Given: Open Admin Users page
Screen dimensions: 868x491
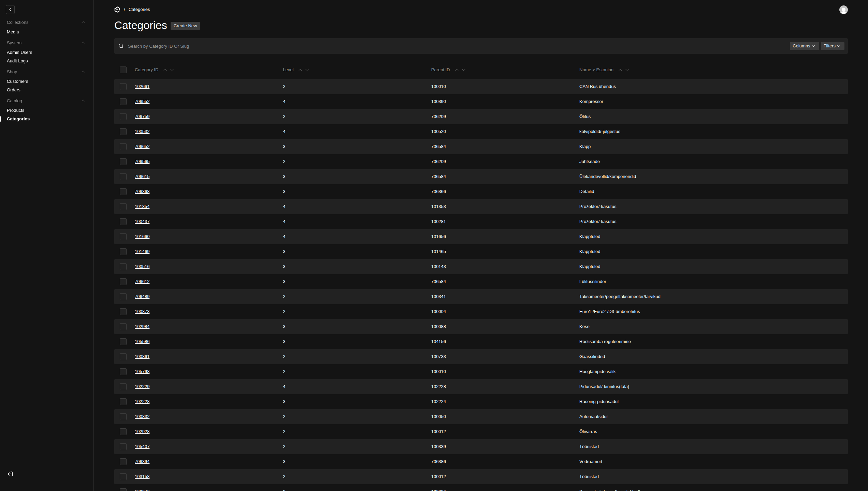Looking at the screenshot, I should click(19, 53).
